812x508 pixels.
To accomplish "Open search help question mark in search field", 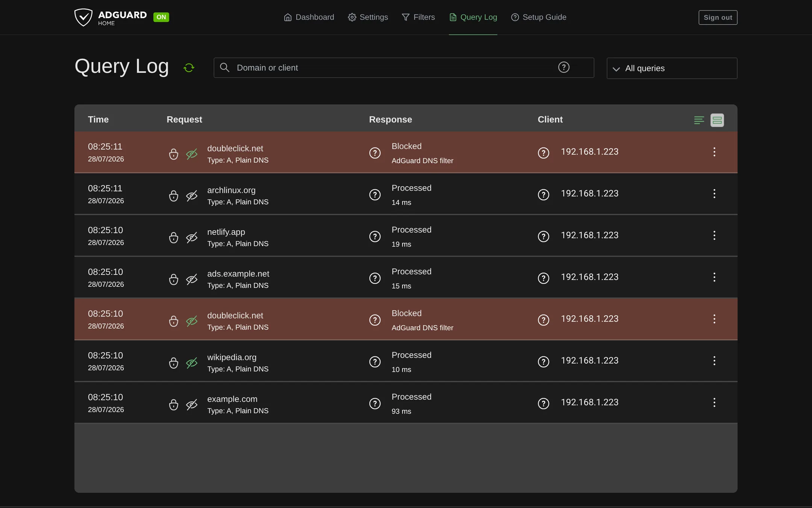I will 564,67.
